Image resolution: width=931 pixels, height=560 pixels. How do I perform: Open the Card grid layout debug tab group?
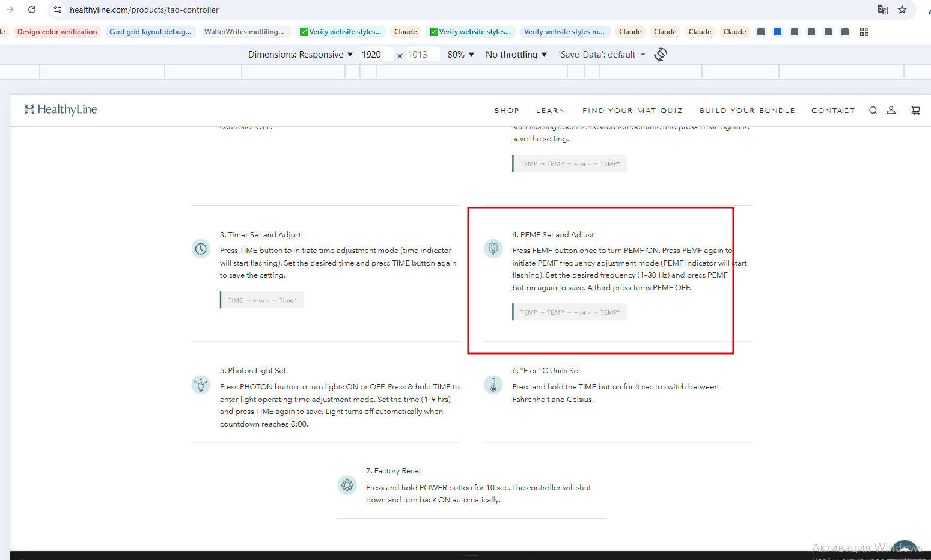coord(150,32)
